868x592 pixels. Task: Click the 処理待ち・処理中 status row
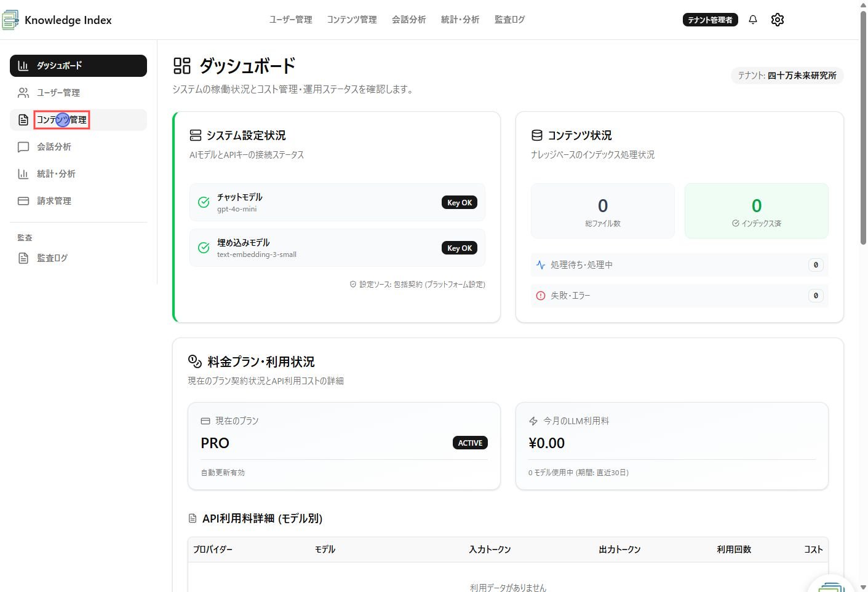[x=680, y=265]
